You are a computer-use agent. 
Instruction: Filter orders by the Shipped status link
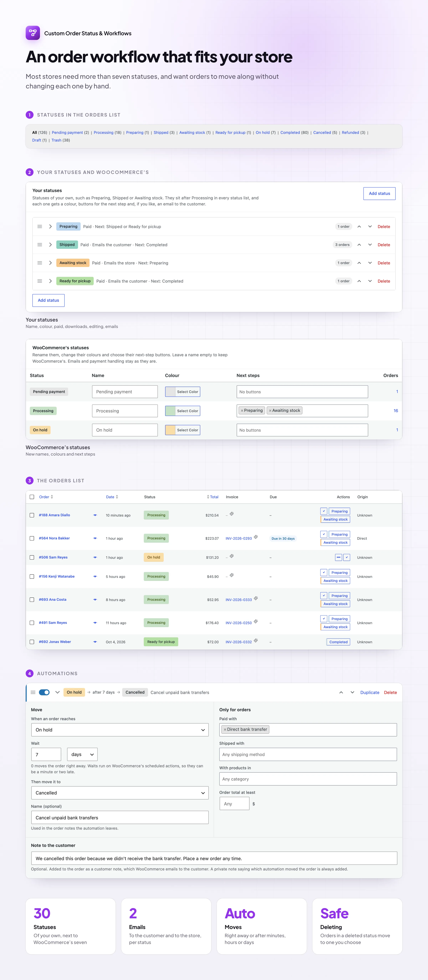161,133
